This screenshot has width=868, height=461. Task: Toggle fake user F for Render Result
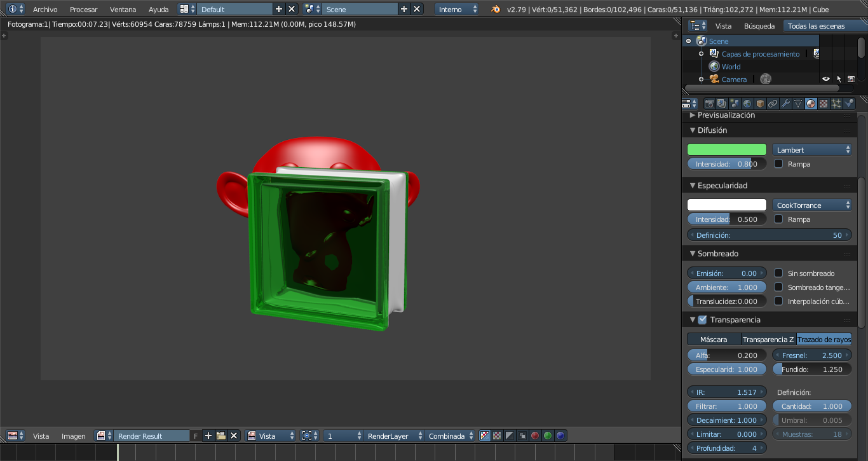[196, 436]
